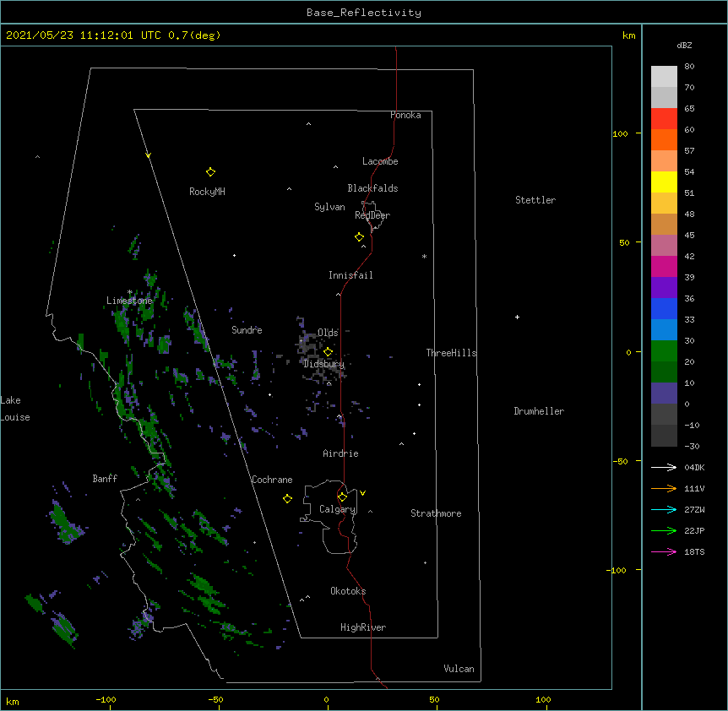This screenshot has width=728, height=711.
Task: Click the white plus marker south of Stettler
Action: pyautogui.click(x=517, y=317)
